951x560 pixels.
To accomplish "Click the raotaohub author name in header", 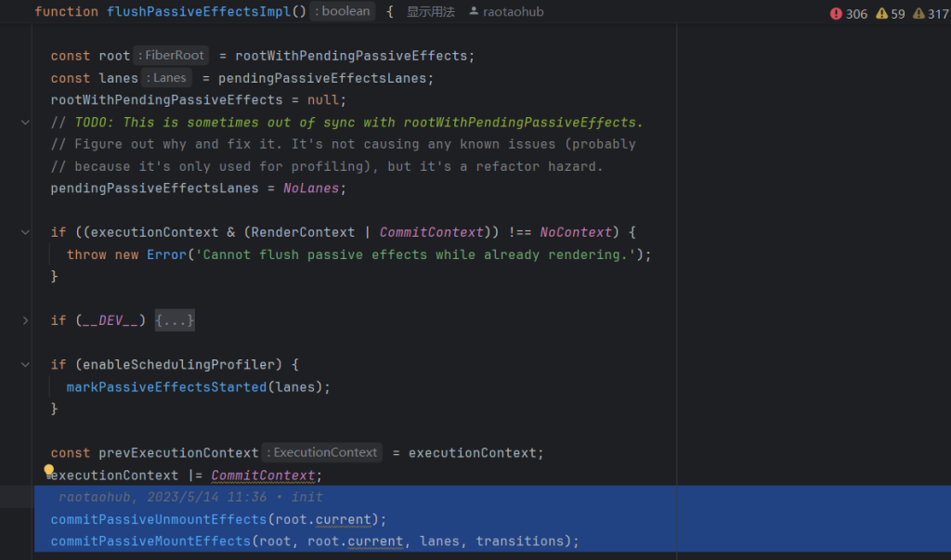I will (x=514, y=12).
